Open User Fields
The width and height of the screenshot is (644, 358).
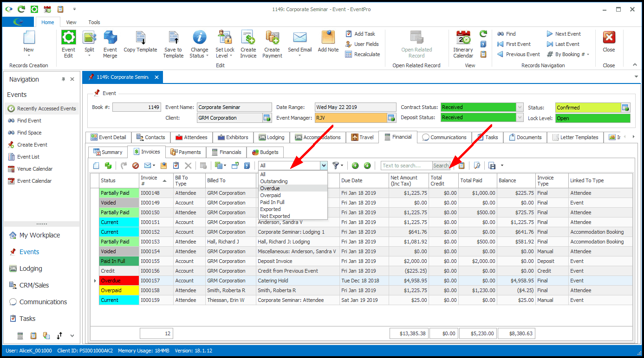[362, 44]
